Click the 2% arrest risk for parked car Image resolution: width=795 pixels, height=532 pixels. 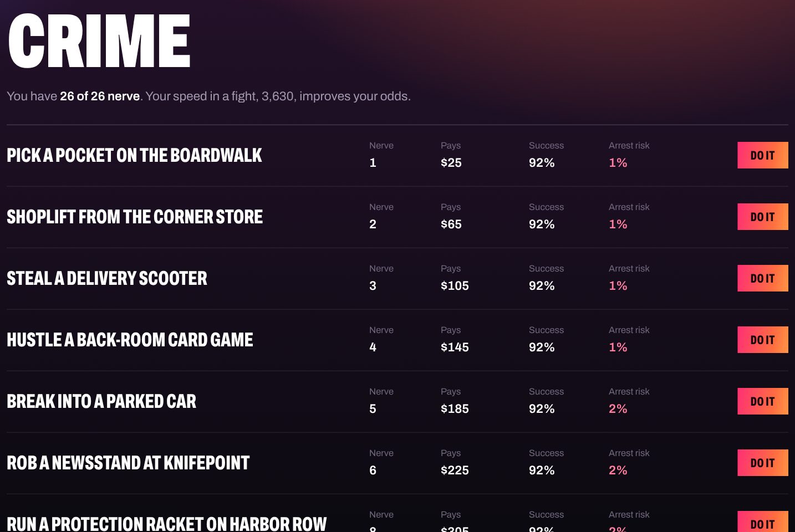click(x=618, y=408)
